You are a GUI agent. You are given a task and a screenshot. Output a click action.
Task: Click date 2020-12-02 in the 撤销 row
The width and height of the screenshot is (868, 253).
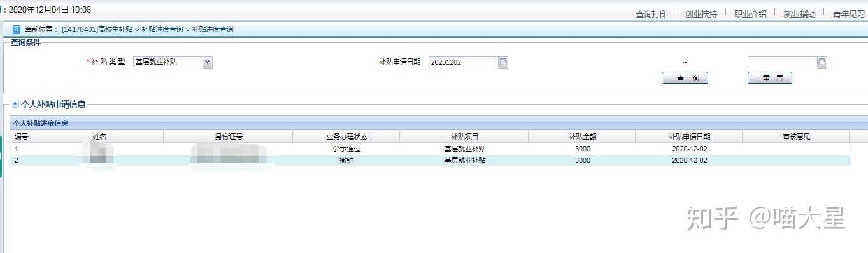[x=689, y=161]
